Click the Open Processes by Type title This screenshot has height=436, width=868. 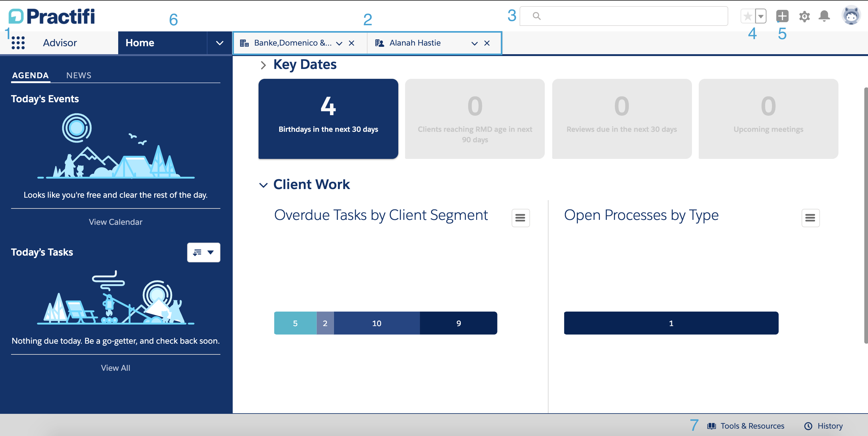tap(641, 215)
